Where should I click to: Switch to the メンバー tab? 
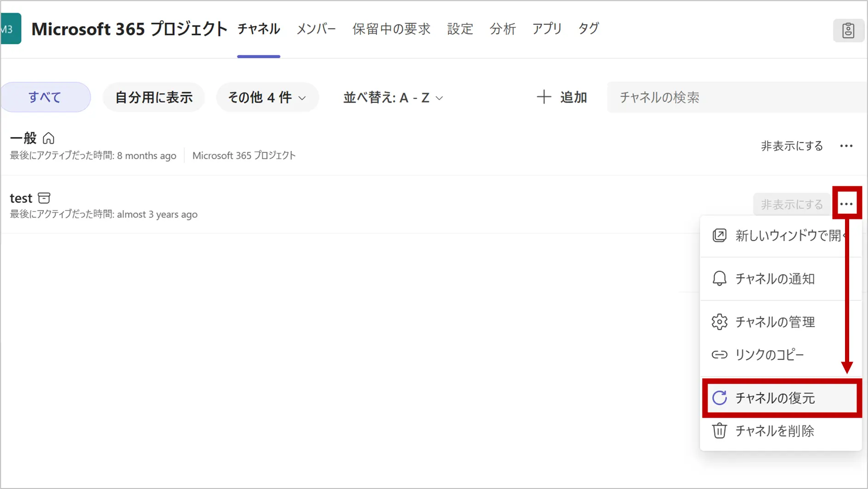click(x=316, y=29)
